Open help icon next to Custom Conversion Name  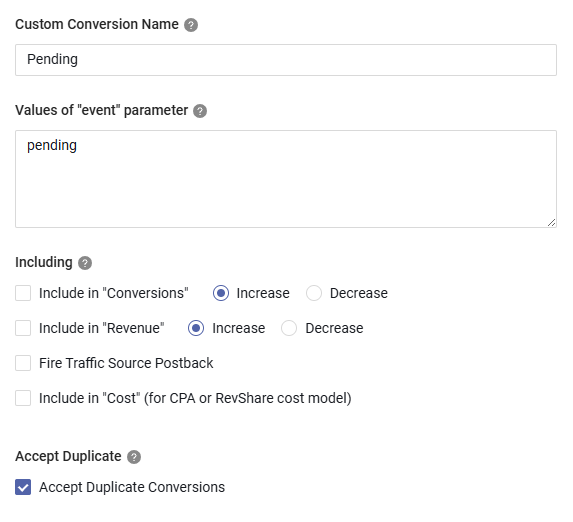click(191, 25)
